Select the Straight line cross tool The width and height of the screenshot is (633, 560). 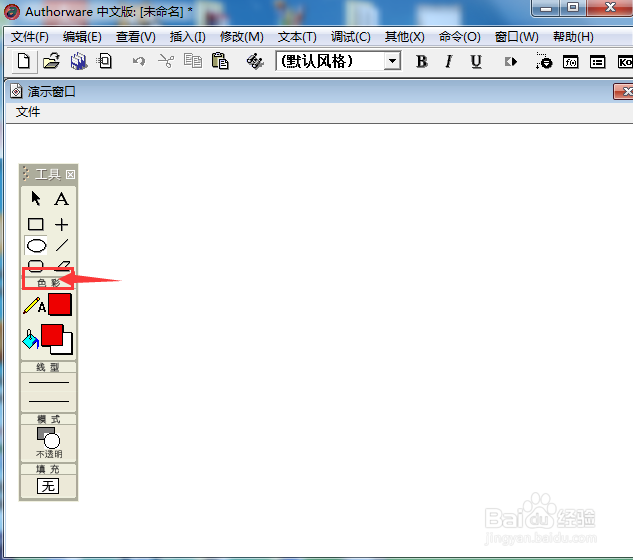pyautogui.click(x=61, y=224)
